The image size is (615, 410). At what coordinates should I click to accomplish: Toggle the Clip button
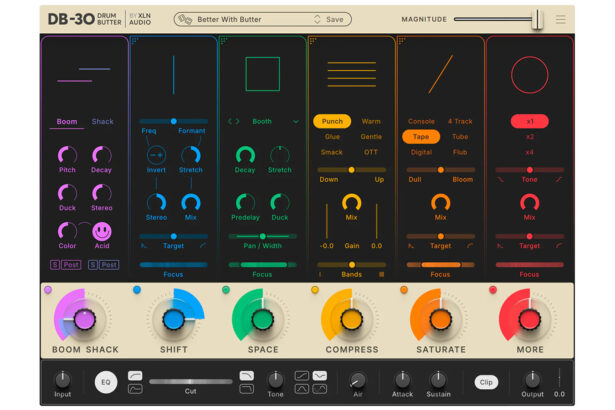(x=486, y=382)
